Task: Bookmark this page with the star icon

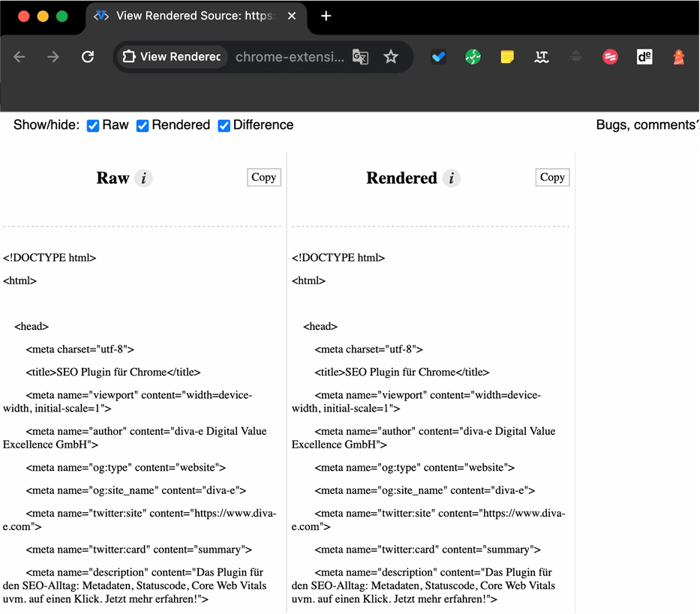Action: tap(391, 57)
